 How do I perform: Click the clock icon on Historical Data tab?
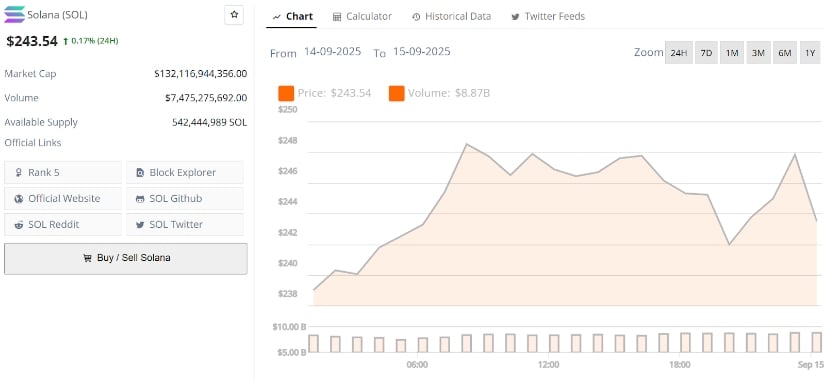(416, 17)
